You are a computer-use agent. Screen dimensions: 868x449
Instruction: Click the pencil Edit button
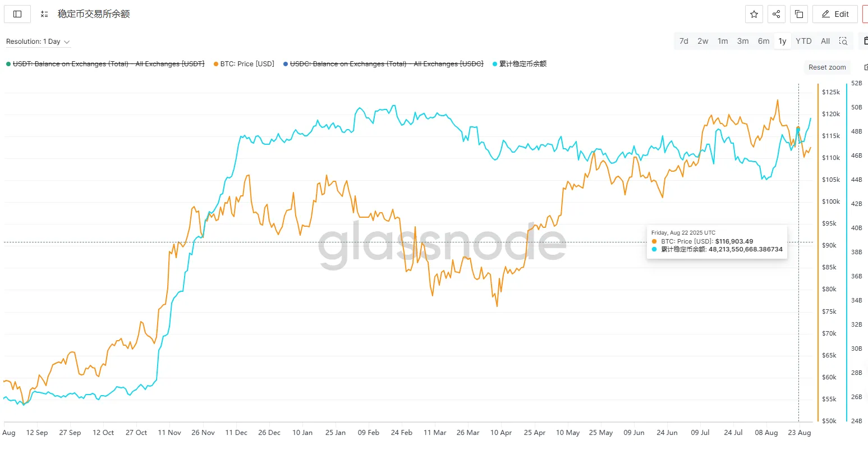tap(835, 14)
